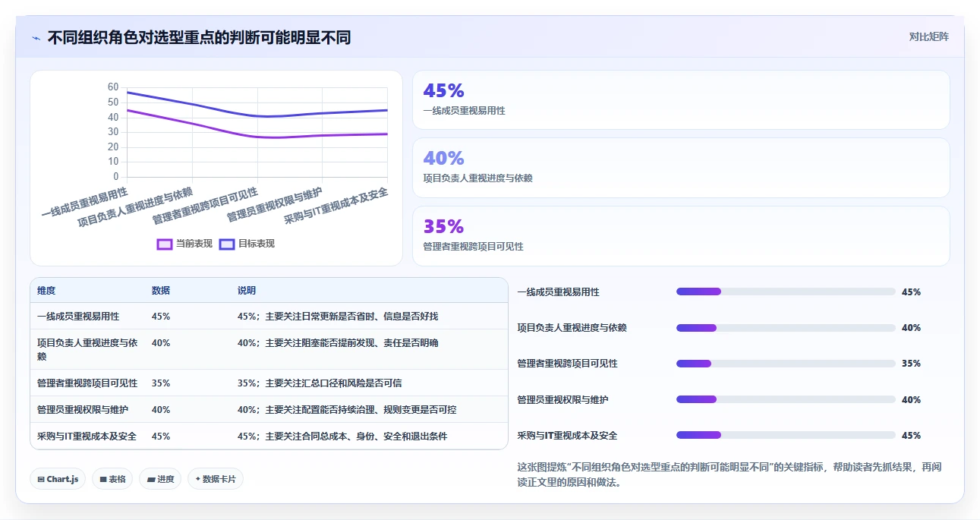Toggle the 当前表现 legend item
The image size is (980, 520).
click(x=184, y=244)
